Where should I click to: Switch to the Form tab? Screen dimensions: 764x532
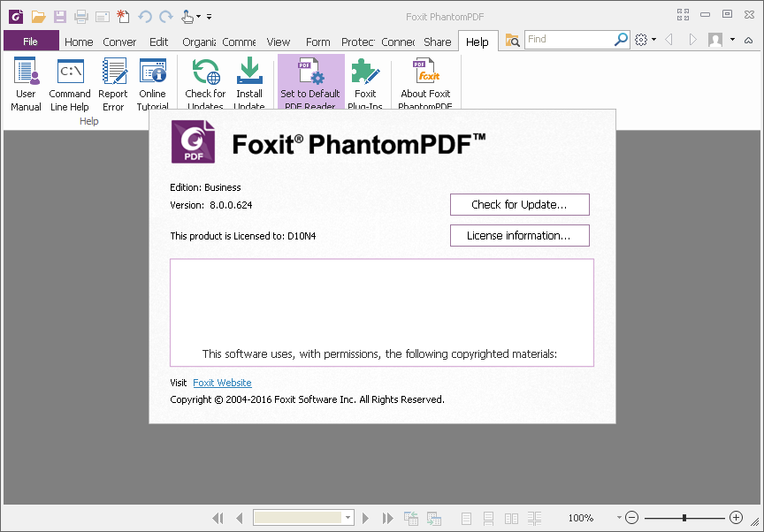click(x=317, y=42)
